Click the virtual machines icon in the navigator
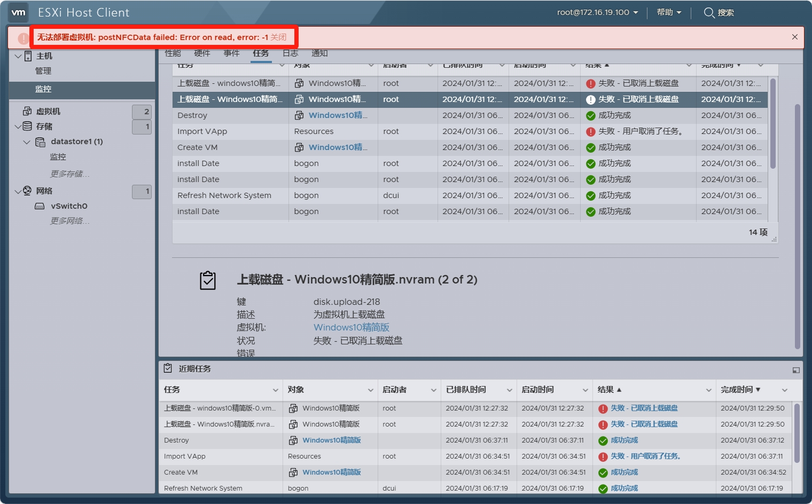This screenshot has width=812, height=504. pos(27,111)
